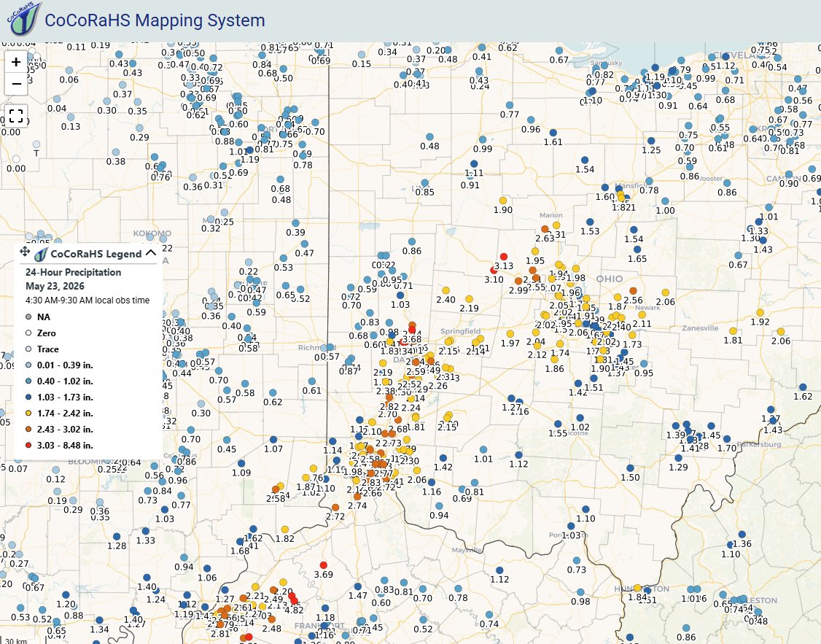Screen dimensions: 821x644
Task: Click the blue 1.61 station marker
Action: click(x=553, y=133)
